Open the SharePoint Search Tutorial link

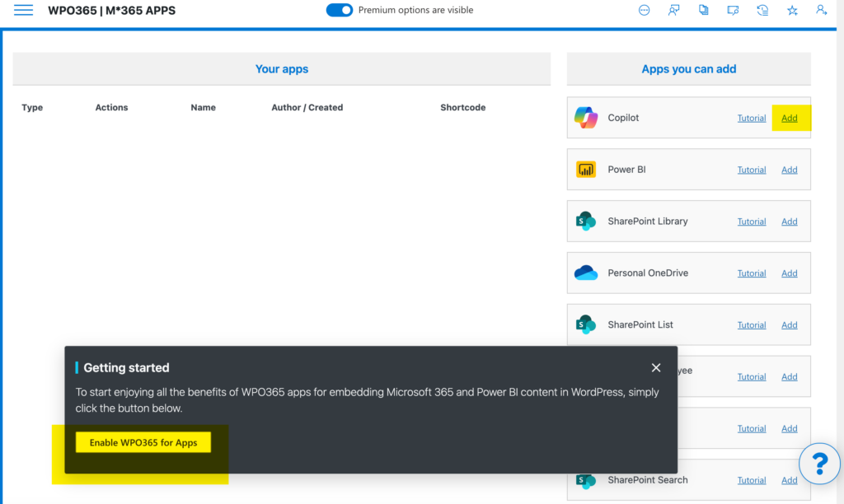point(752,480)
